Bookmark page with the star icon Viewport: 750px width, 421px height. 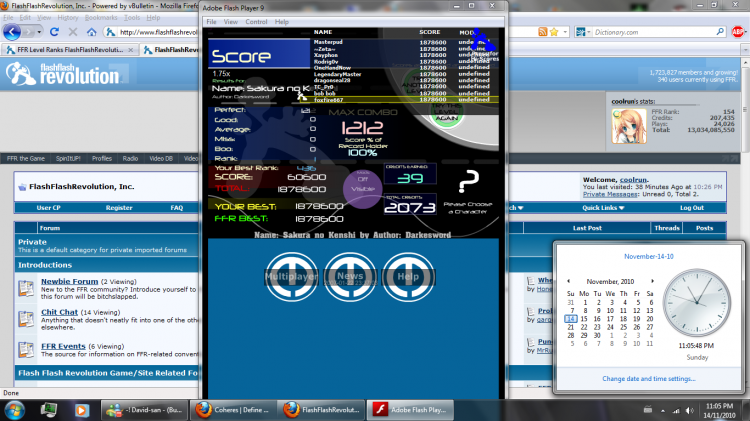click(554, 32)
